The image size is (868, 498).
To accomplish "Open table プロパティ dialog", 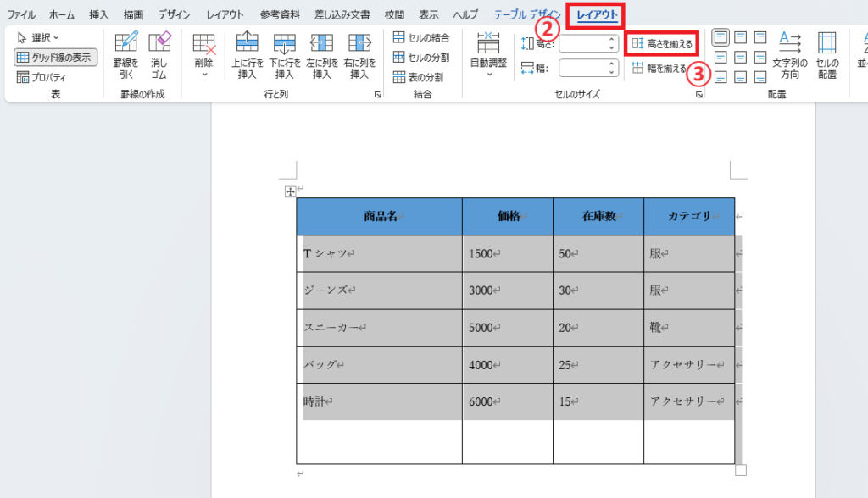I will coord(42,77).
